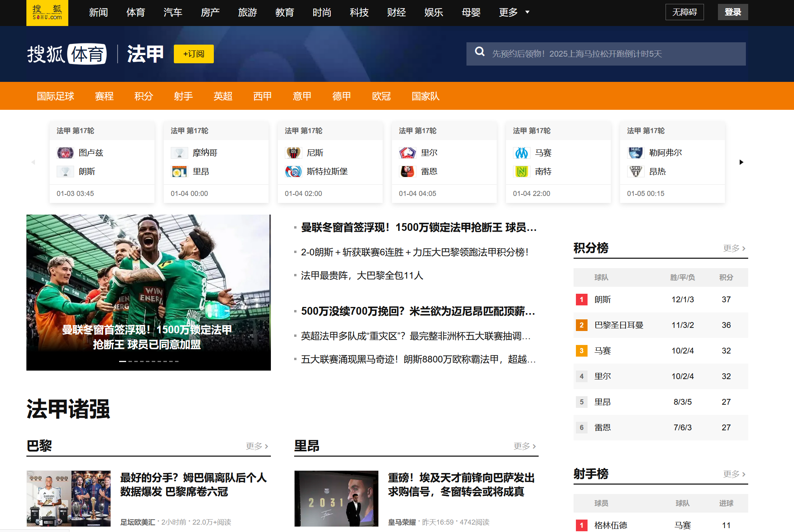Click the 登录 login button
This screenshot has height=532, width=794.
pos(732,12)
